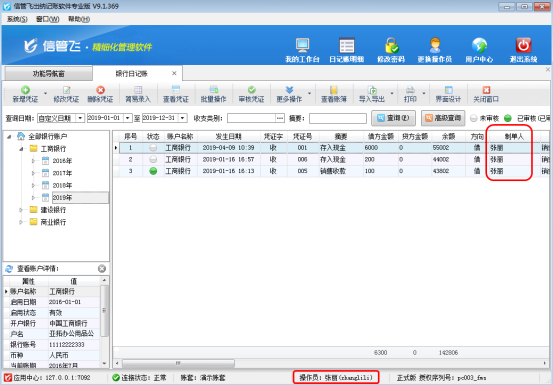Viewport: 553px width, 385px height.
Task: Toggle the green audited status in row 3
Action: [153, 171]
